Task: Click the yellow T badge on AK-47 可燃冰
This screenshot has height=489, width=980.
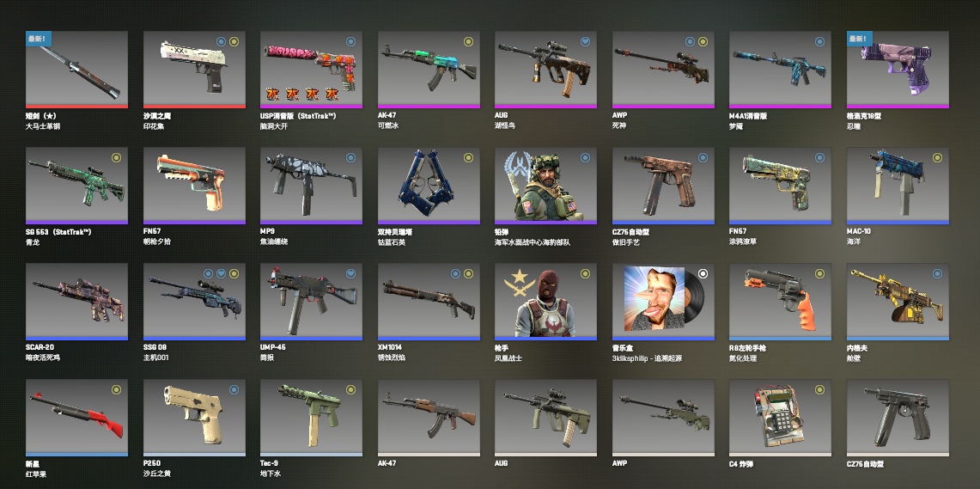Action: 468,42
